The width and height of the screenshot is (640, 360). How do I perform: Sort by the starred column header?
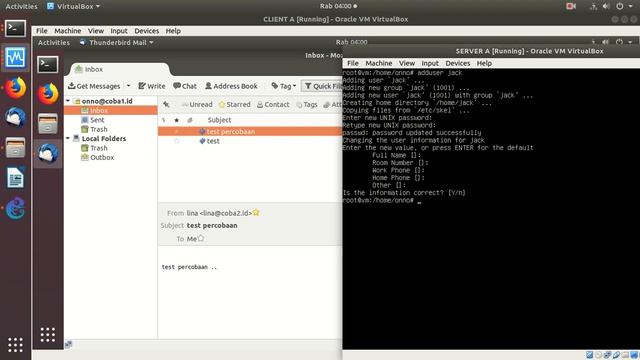[x=176, y=120]
